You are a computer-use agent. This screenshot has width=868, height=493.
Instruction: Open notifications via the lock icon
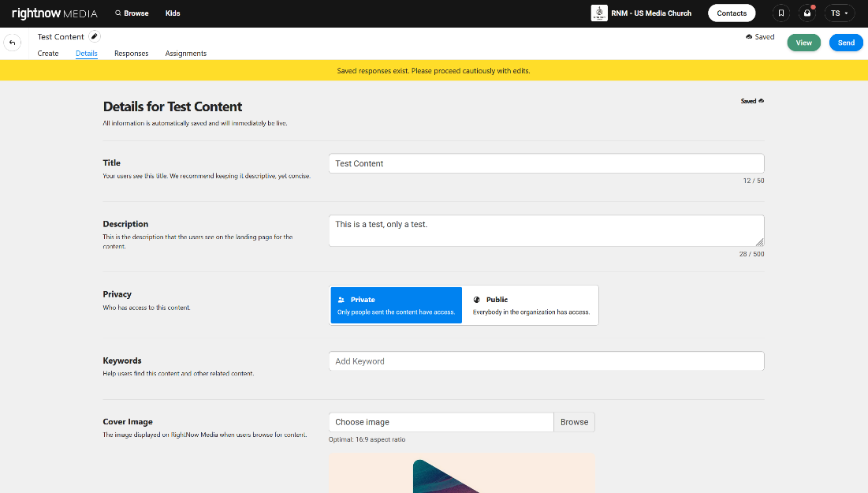tap(807, 13)
